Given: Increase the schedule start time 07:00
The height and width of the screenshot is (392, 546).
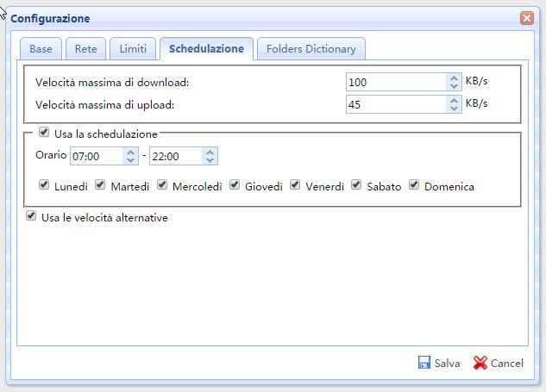Looking at the screenshot, I should 130,152.
